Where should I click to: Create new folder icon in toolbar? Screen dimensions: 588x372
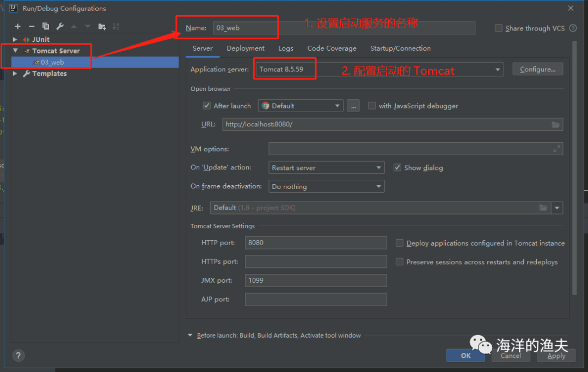pos(102,26)
